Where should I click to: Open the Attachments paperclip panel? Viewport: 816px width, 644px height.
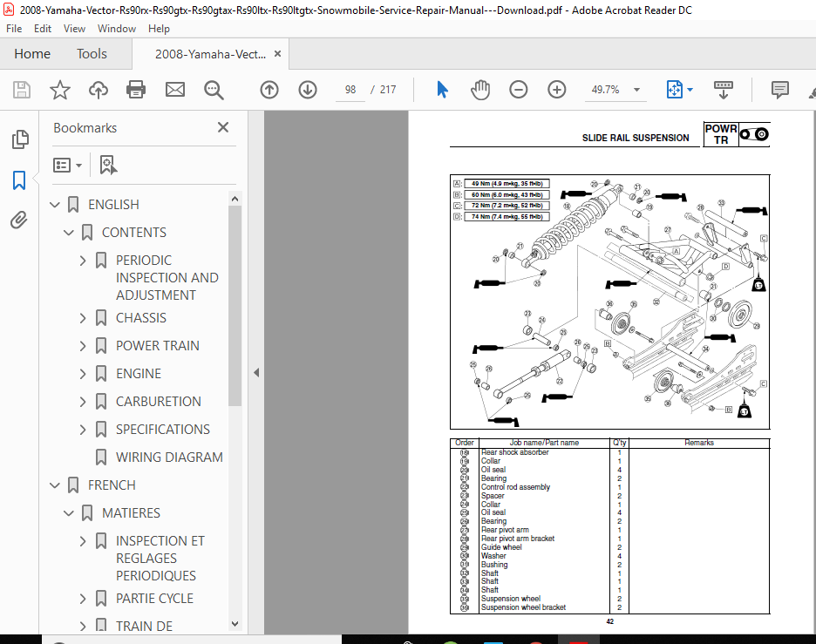[x=18, y=220]
